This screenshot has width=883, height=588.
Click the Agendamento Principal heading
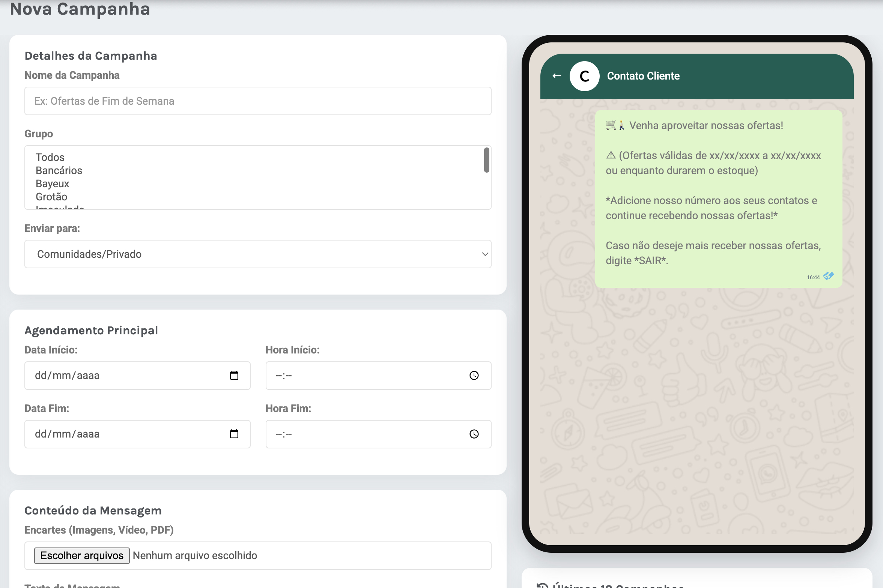tap(91, 330)
